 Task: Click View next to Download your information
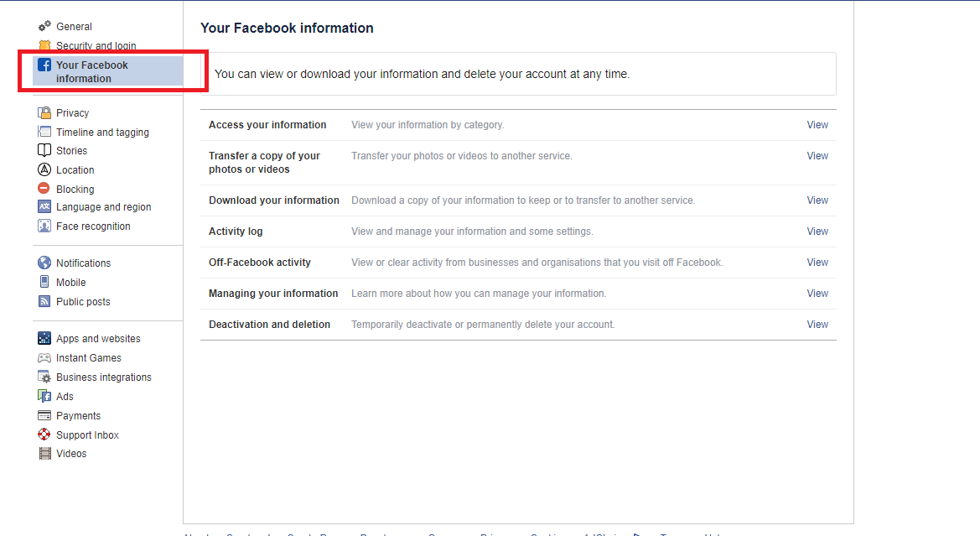coord(817,200)
